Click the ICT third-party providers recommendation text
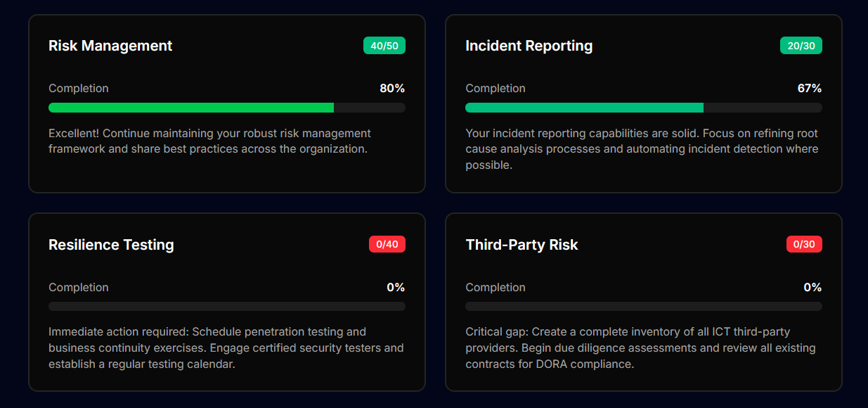Screen dimensions: 868x408 pyautogui.click(x=640, y=348)
